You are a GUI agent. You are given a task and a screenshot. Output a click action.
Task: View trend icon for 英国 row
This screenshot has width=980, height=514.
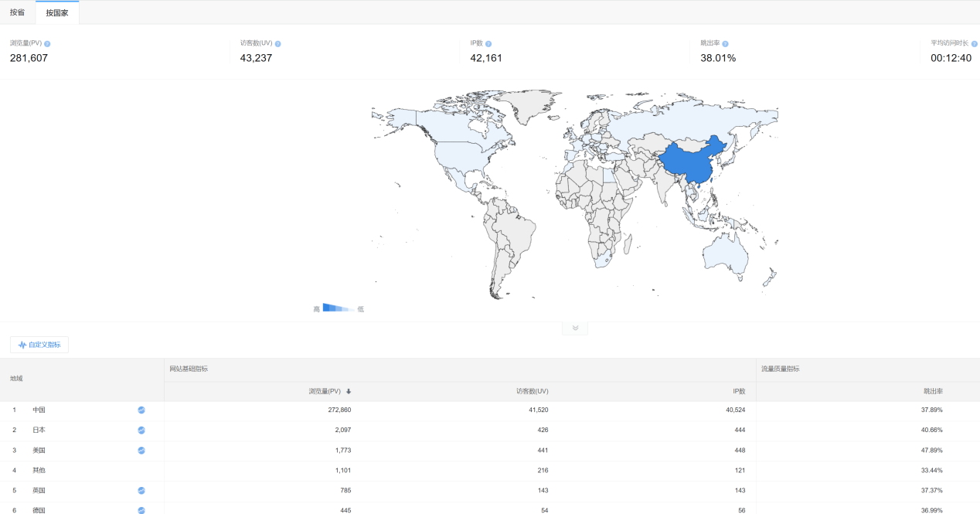(x=141, y=491)
